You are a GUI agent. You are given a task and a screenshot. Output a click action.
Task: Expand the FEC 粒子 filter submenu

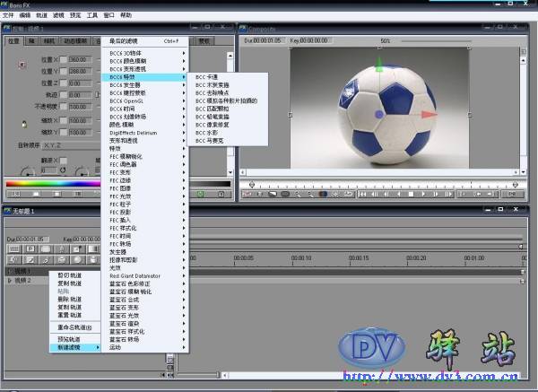point(144,205)
